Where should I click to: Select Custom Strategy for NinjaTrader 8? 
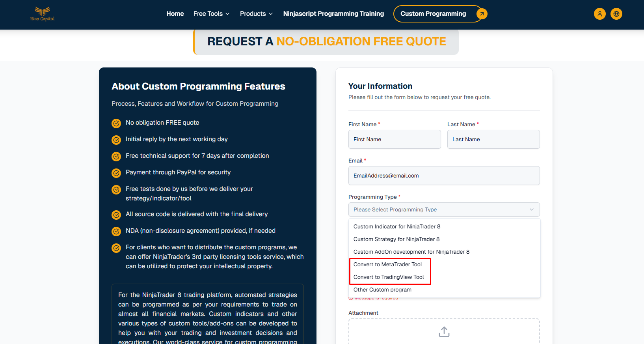(x=445, y=239)
